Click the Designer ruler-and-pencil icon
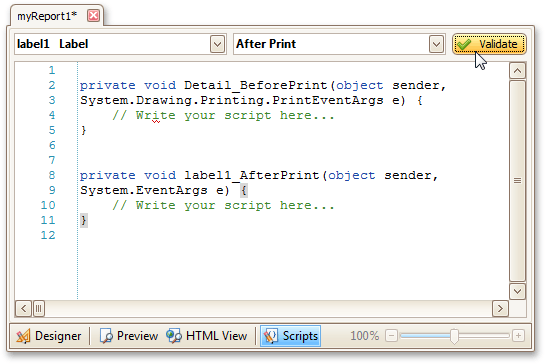Image resolution: width=545 pixels, height=364 pixels. (x=23, y=336)
